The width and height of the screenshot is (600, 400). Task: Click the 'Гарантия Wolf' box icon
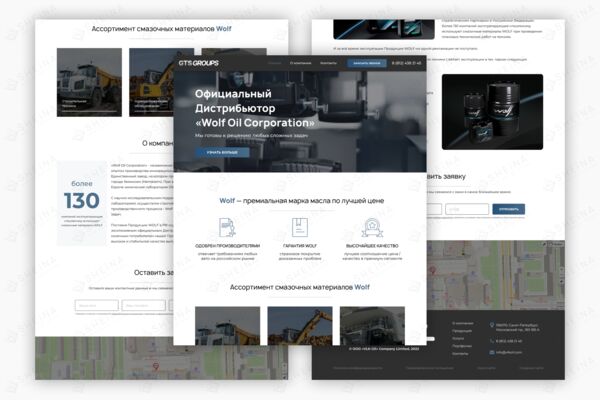(x=300, y=227)
